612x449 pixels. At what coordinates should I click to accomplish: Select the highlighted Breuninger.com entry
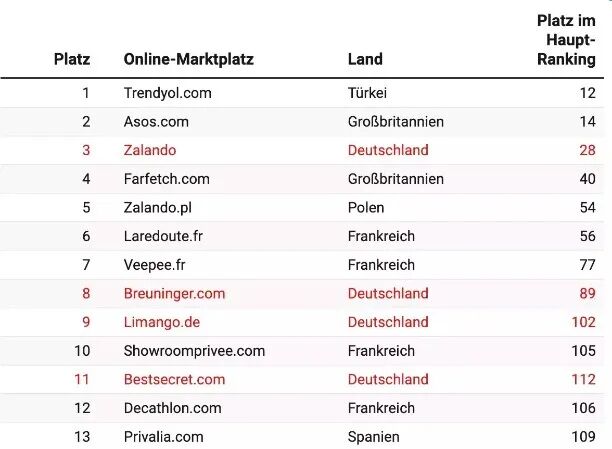tap(174, 294)
